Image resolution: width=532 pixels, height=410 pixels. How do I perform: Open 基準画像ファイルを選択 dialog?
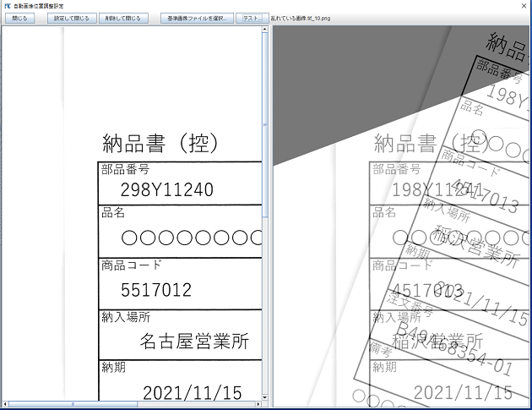[x=197, y=19]
